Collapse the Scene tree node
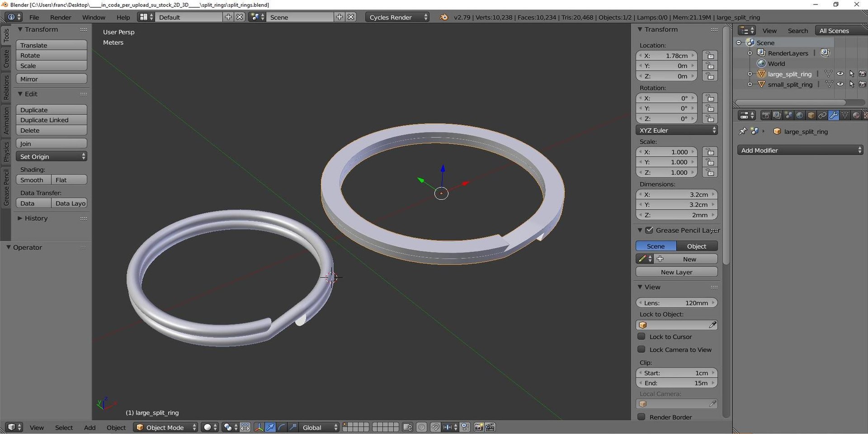This screenshot has height=434, width=868. 739,42
